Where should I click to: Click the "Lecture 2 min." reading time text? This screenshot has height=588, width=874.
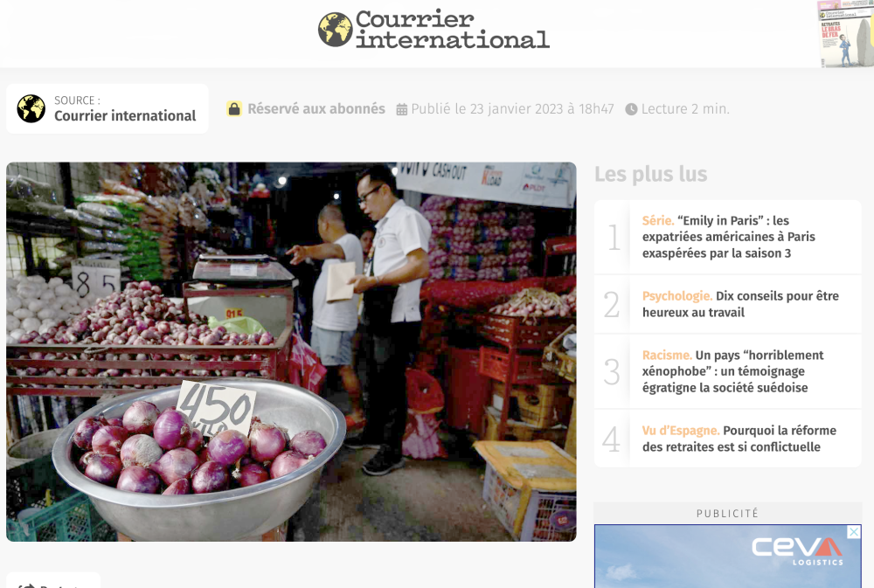pyautogui.click(x=685, y=109)
